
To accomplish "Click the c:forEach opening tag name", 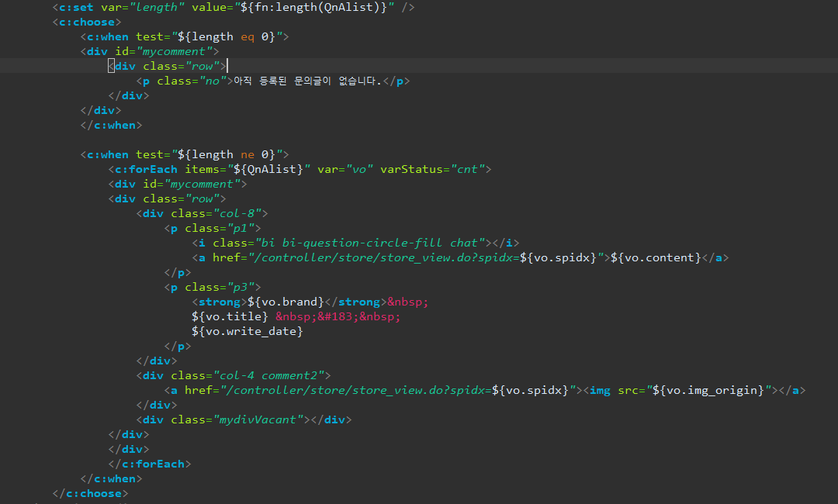I will point(146,169).
